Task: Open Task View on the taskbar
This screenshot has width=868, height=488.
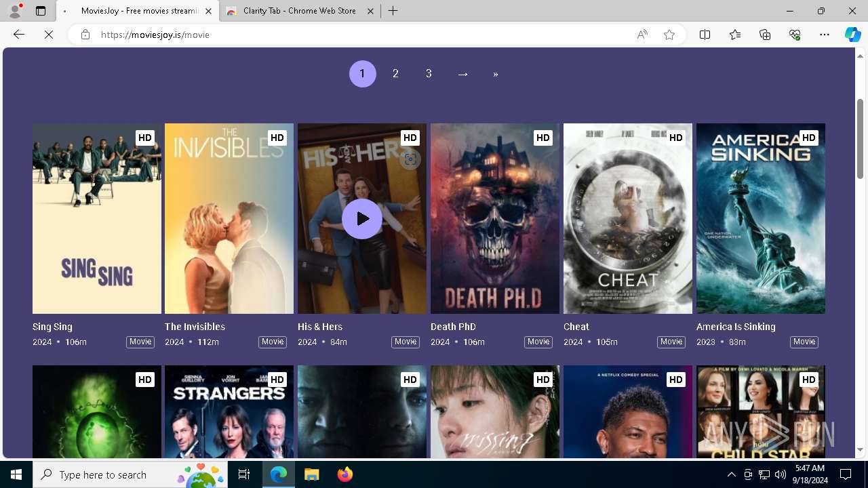Action: pos(244,474)
